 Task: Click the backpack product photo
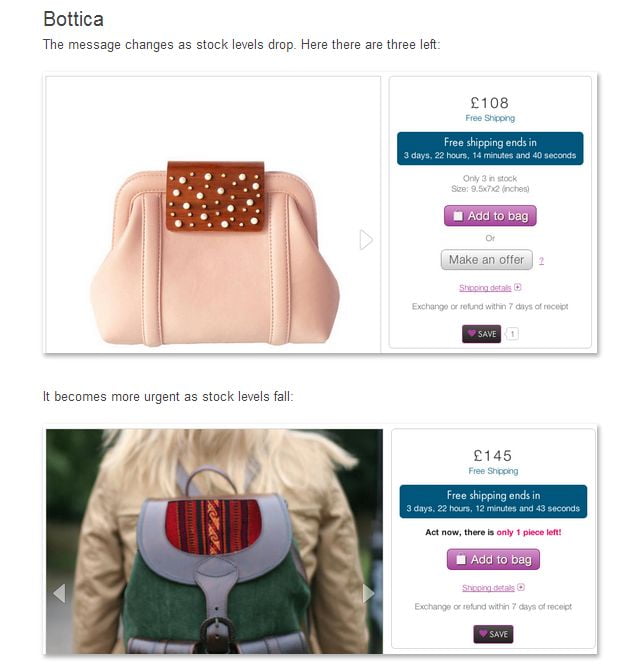(215, 541)
